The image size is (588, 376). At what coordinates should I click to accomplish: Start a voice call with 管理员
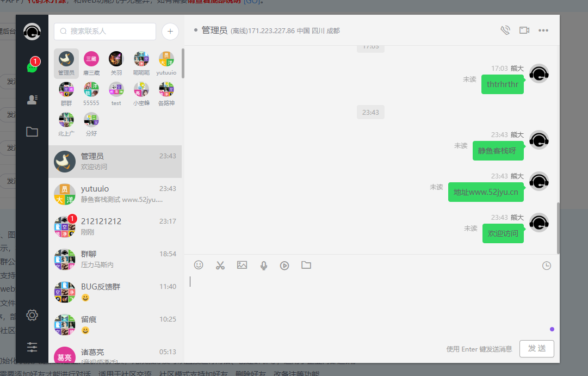pos(505,30)
